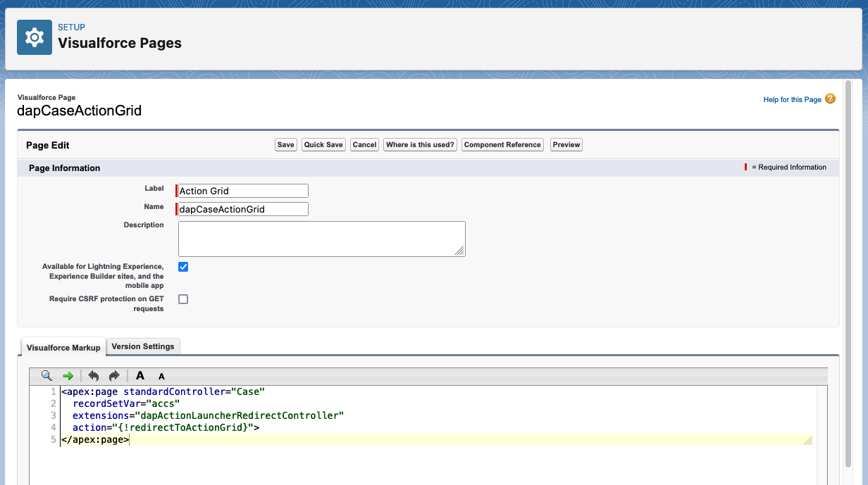This screenshot has height=485, width=868.
Task: Redo the edit in the markup editor
Action: click(114, 376)
